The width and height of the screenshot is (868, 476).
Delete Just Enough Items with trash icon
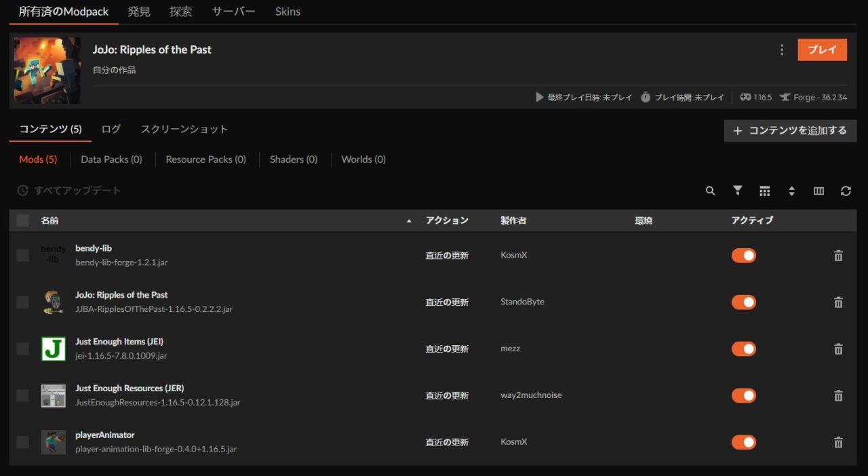pos(838,349)
